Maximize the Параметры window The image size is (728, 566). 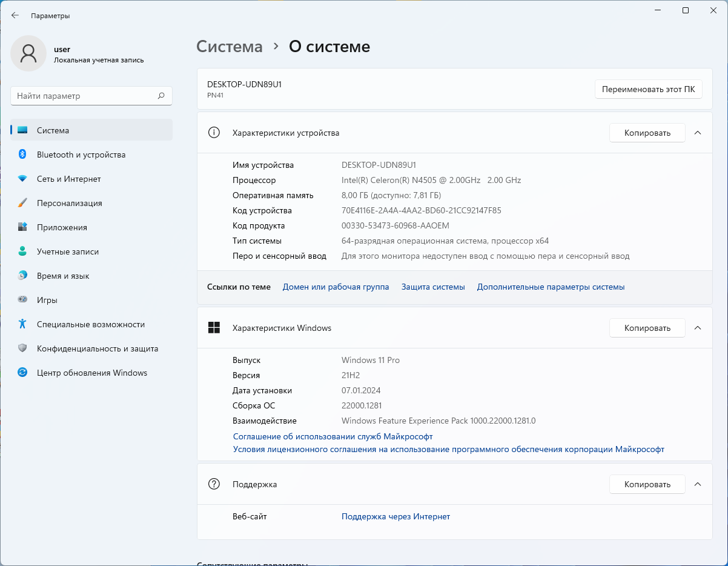pyautogui.click(x=686, y=10)
